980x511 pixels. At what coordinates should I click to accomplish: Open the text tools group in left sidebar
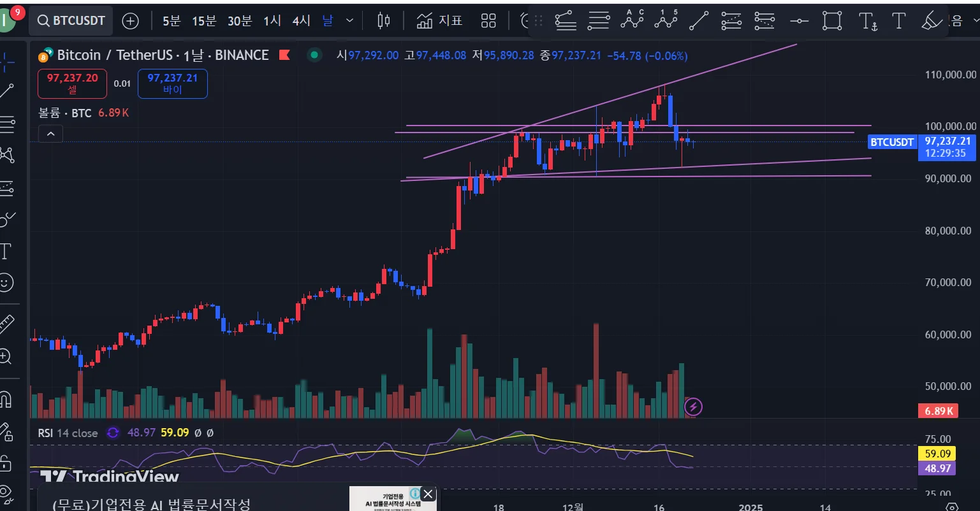coord(6,251)
